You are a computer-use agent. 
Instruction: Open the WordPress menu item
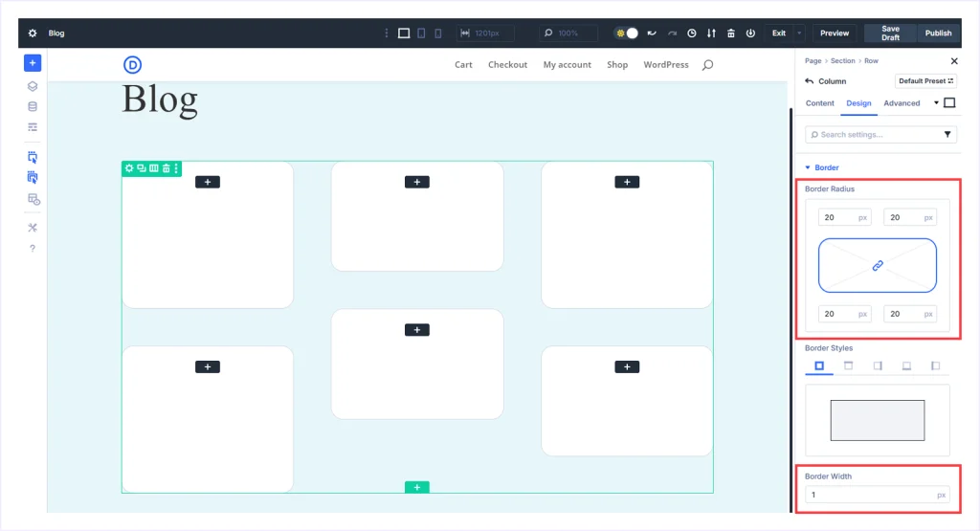(x=666, y=64)
